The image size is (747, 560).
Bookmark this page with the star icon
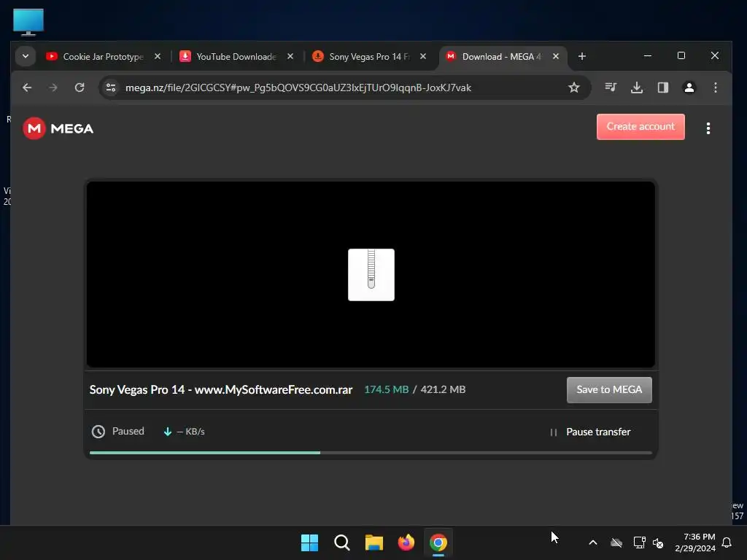pyautogui.click(x=574, y=87)
